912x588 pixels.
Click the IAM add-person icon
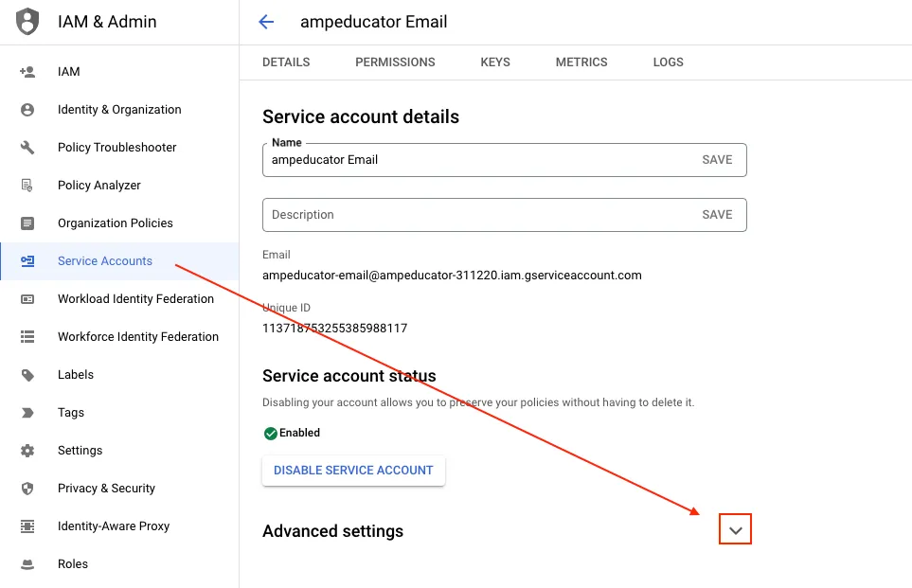pos(27,72)
